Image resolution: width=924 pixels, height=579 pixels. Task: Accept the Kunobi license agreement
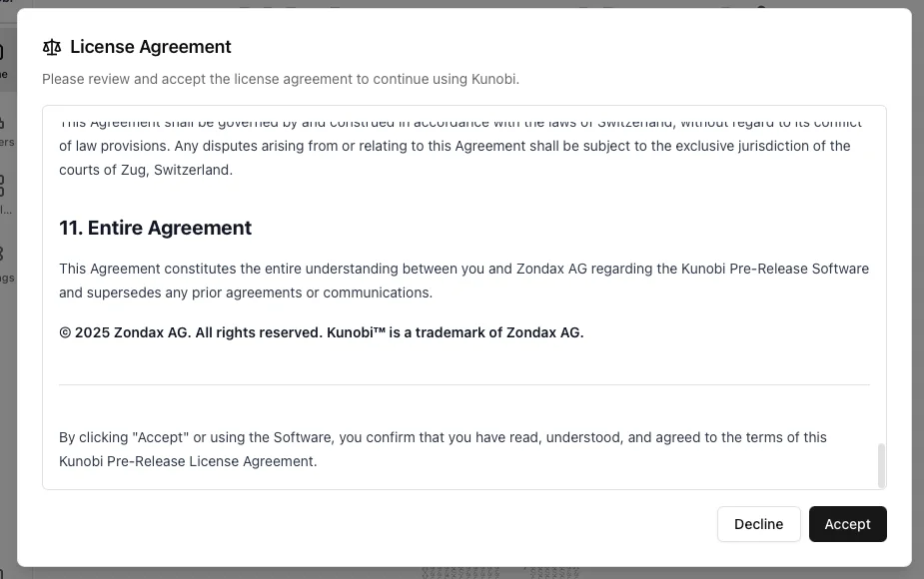click(847, 524)
